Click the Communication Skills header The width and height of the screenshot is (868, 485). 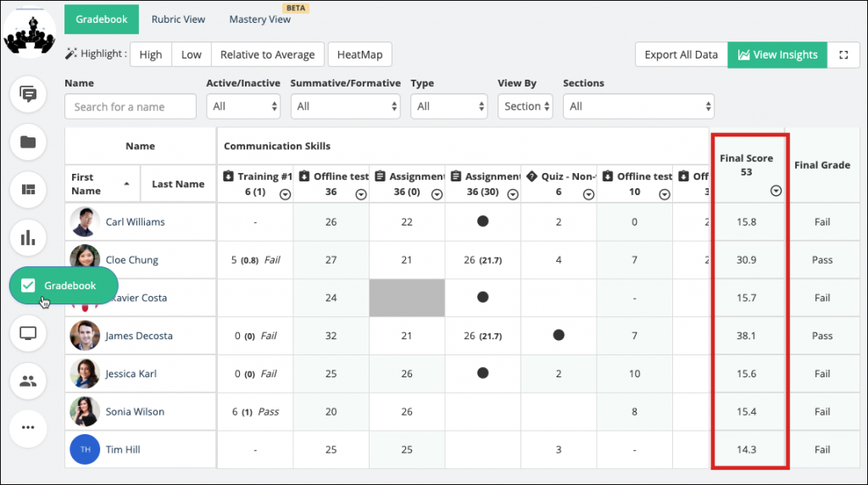(277, 146)
